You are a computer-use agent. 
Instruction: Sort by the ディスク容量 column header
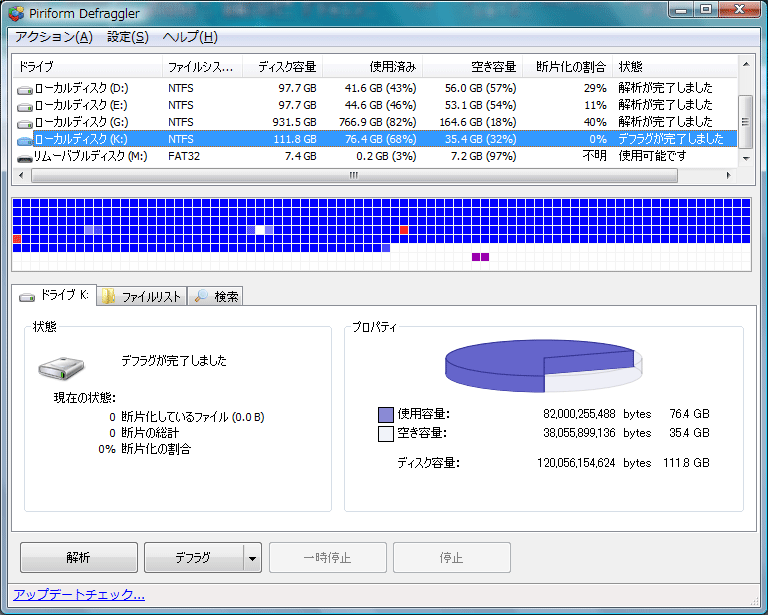[283, 67]
